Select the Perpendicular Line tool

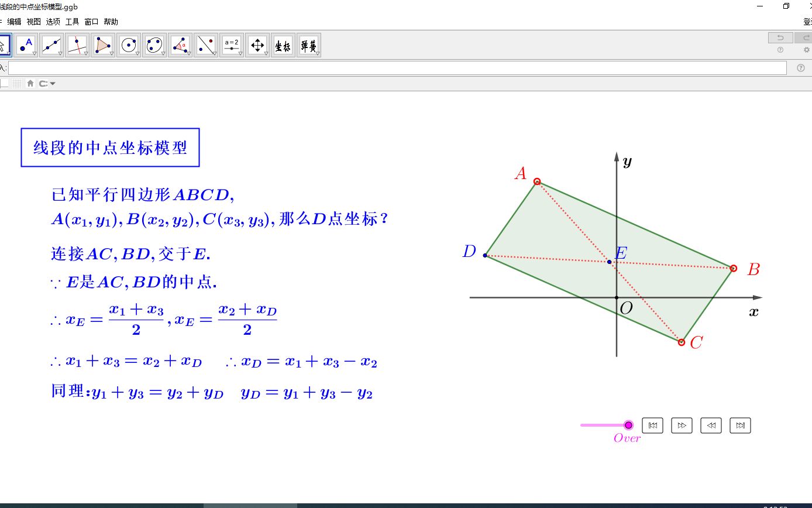point(77,45)
